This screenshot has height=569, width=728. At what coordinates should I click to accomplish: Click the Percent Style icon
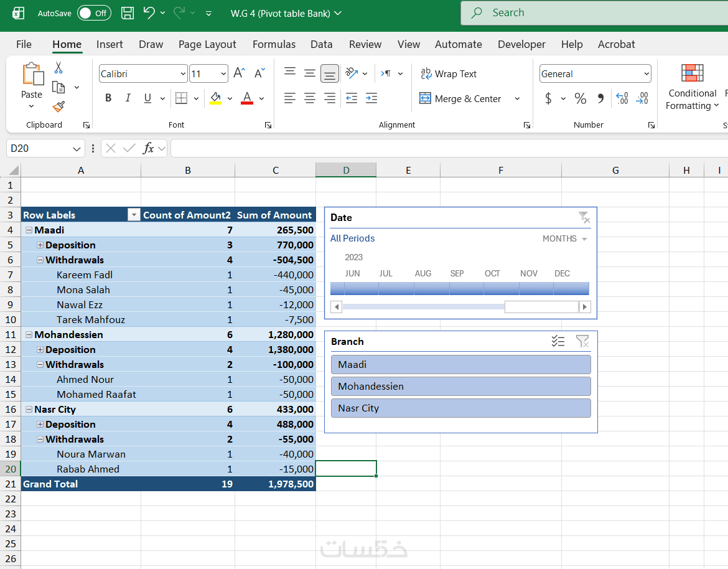(x=580, y=98)
